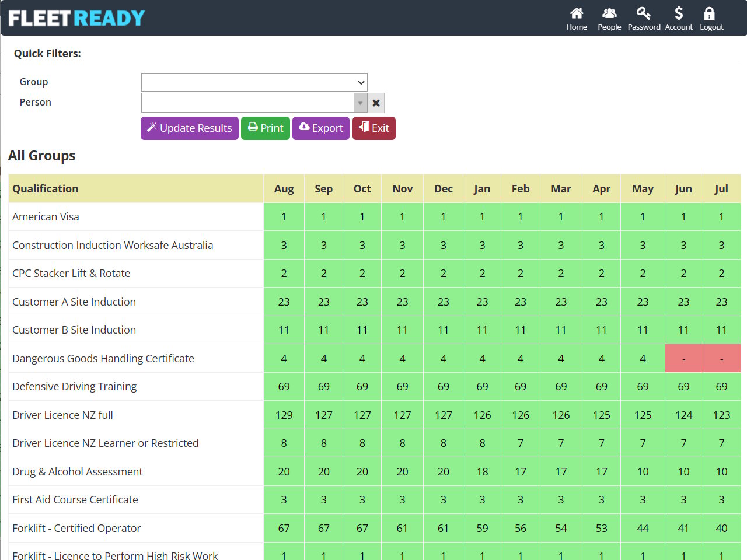The image size is (747, 560).
Task: Click the Apr column header
Action: click(602, 188)
